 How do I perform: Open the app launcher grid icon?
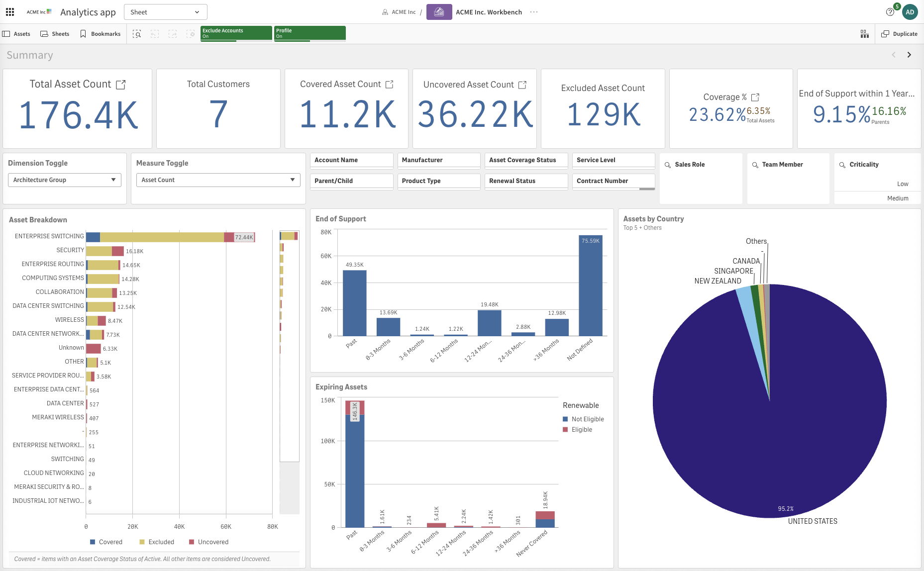coord(10,12)
